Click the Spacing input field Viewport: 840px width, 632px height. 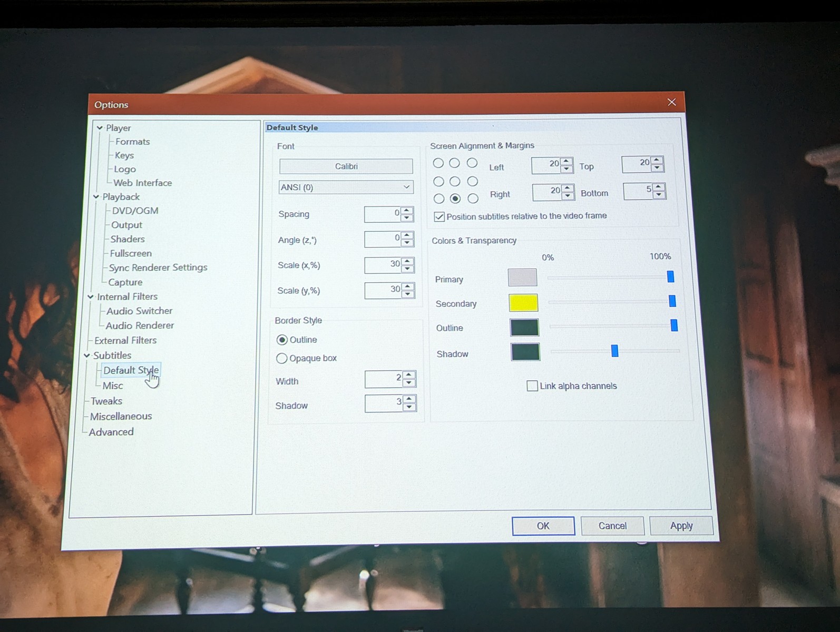click(x=383, y=214)
